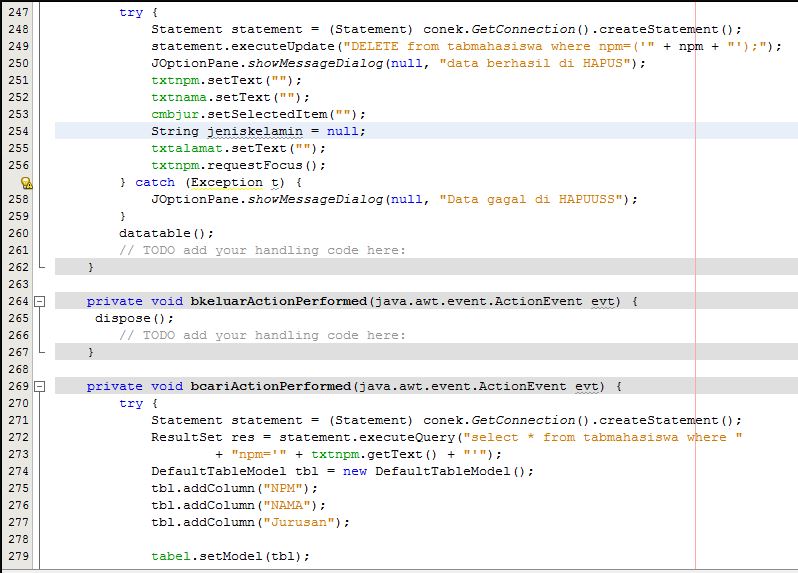Collapse the bkeluarActionPerformed method fold
798x573 pixels.
tap(40, 302)
